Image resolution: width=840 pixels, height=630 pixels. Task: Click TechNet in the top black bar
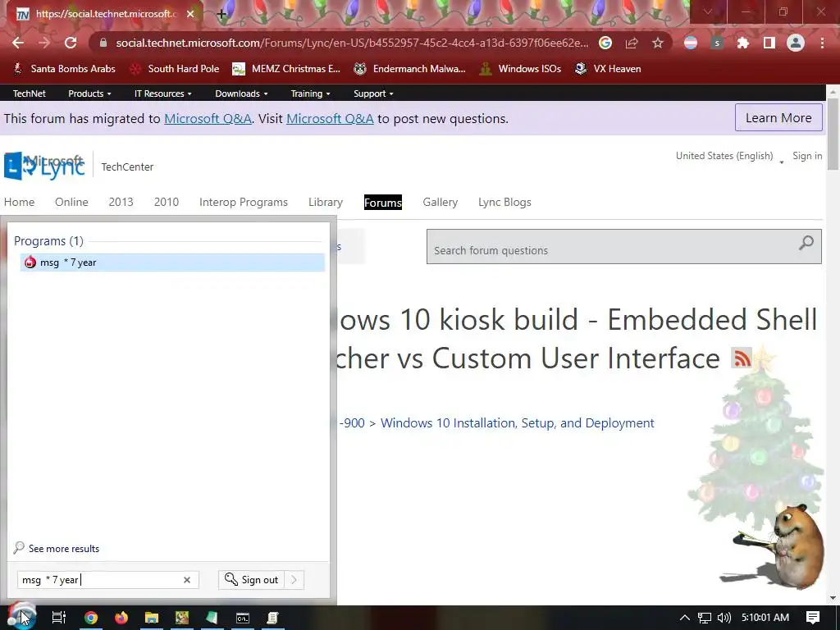click(29, 94)
